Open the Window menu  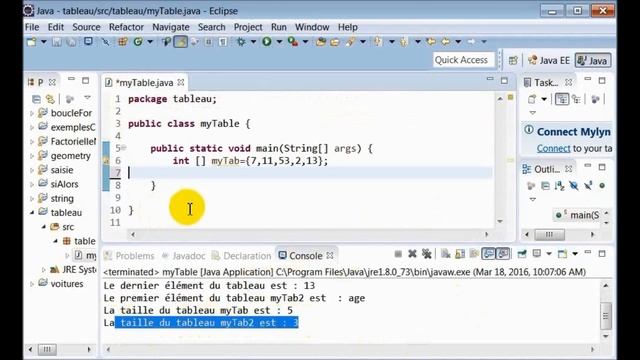point(312,27)
